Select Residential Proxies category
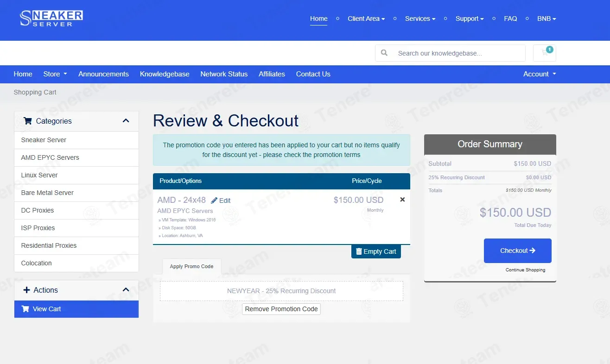The image size is (610, 364). pos(76,245)
